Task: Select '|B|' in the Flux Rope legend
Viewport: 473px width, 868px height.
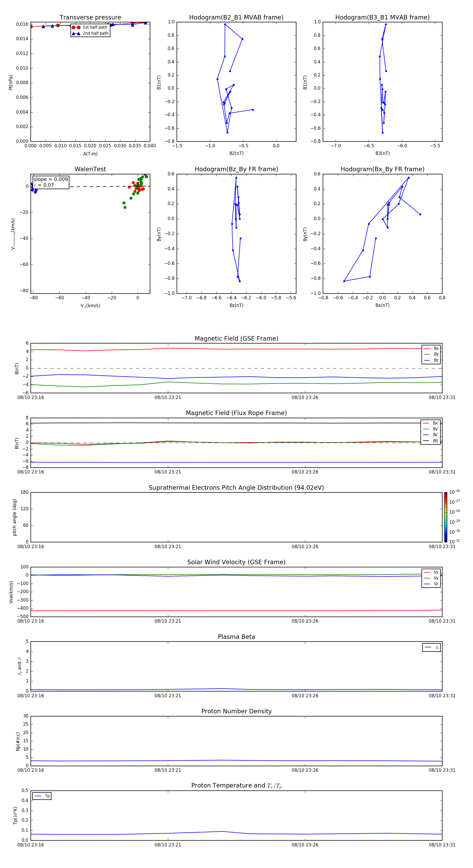Action: click(431, 441)
